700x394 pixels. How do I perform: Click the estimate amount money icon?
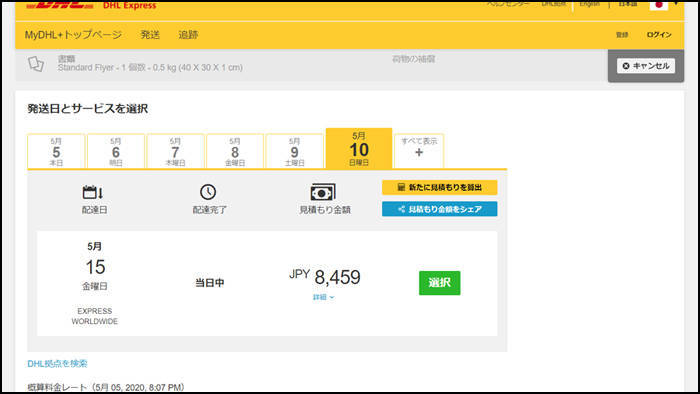[323, 192]
